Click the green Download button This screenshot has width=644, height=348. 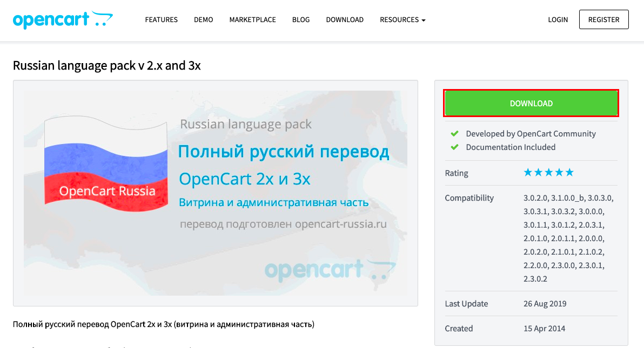[x=531, y=103]
